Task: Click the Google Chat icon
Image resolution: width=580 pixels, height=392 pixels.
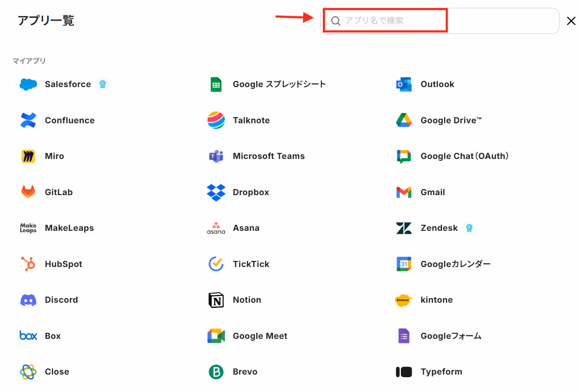Action: [x=404, y=156]
